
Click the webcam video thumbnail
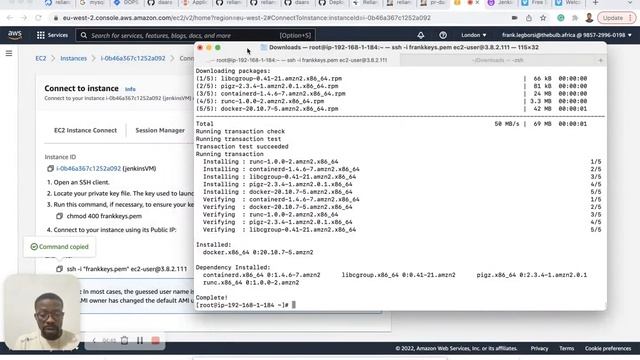pyautogui.click(x=42, y=313)
